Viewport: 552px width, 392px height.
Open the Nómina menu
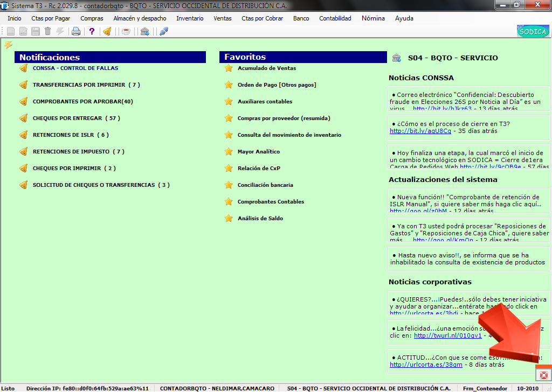(x=373, y=18)
